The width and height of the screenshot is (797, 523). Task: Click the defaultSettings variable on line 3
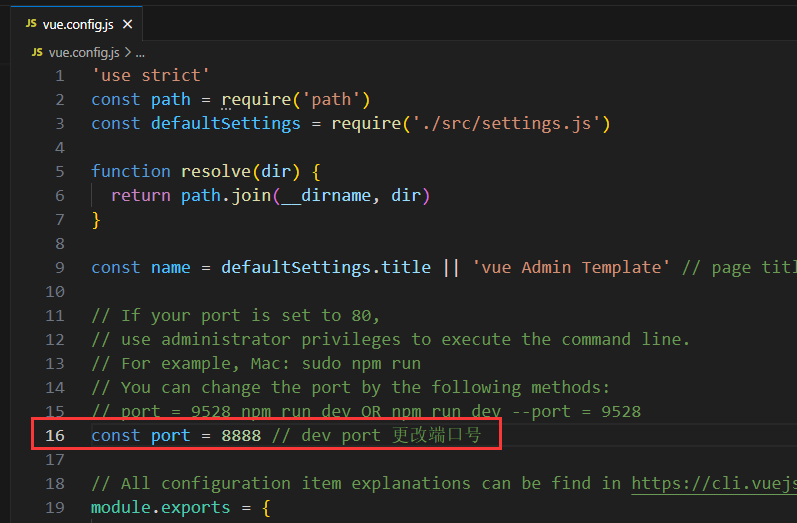tap(226, 124)
